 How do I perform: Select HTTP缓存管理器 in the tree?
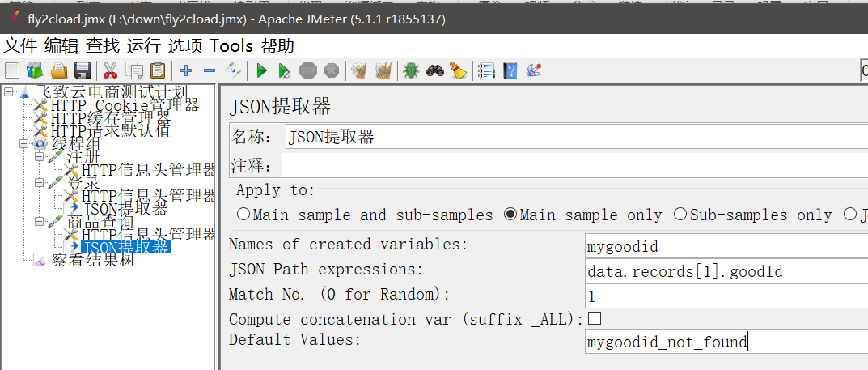[111, 117]
